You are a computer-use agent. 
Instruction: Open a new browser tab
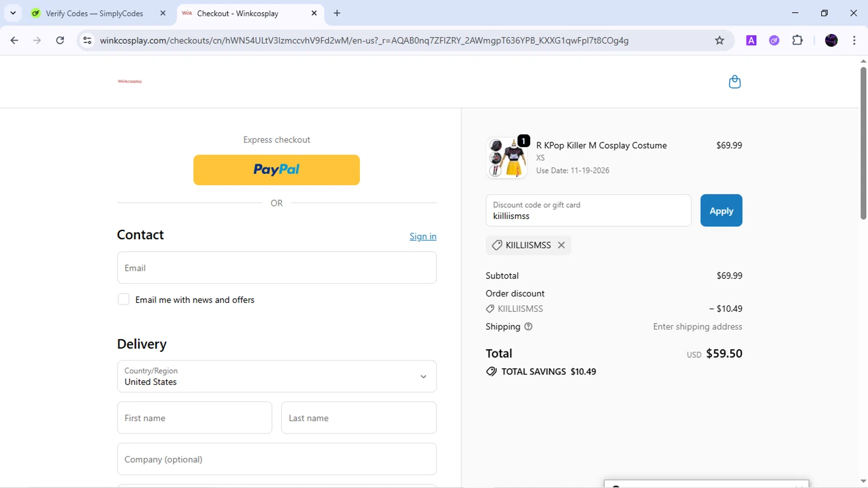coord(337,13)
